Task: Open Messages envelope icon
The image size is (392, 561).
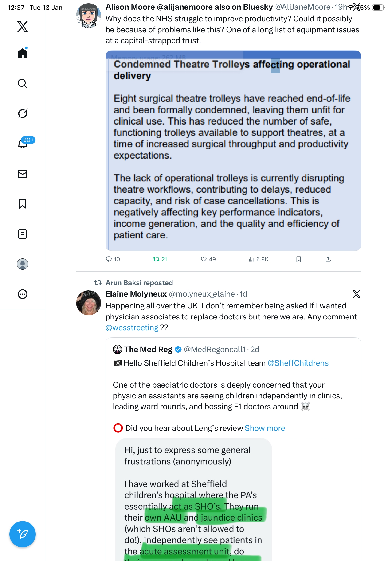Action: point(23,174)
